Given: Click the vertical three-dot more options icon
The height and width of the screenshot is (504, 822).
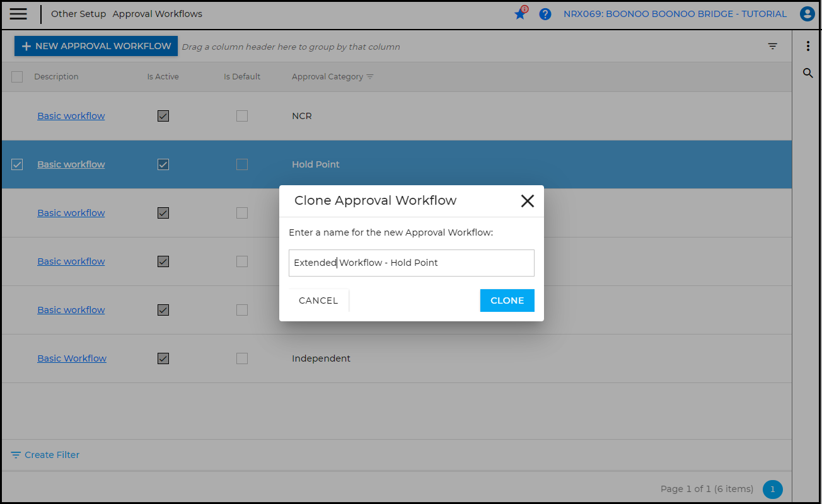Looking at the screenshot, I should click(x=808, y=46).
